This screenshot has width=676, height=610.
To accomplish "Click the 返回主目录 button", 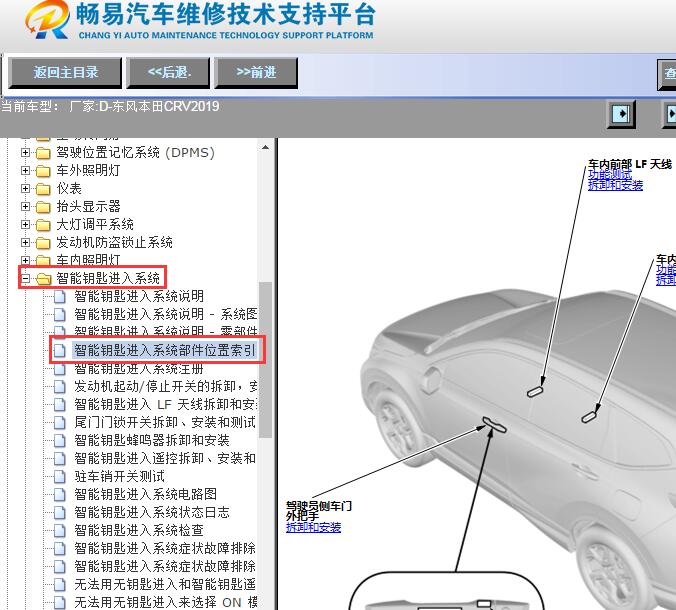I will tap(65, 72).
